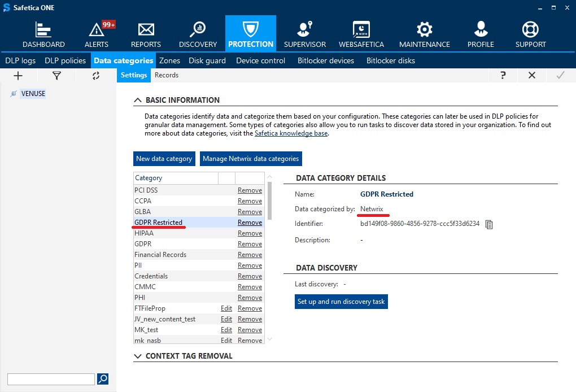Remove the HIPAA category
The height and width of the screenshot is (392, 576).
pos(250,233)
